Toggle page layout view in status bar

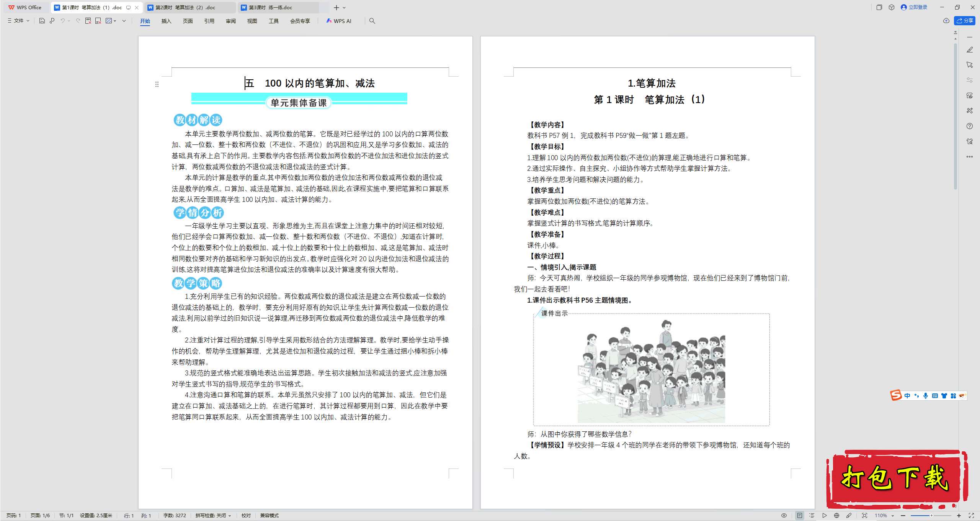pyautogui.click(x=800, y=516)
